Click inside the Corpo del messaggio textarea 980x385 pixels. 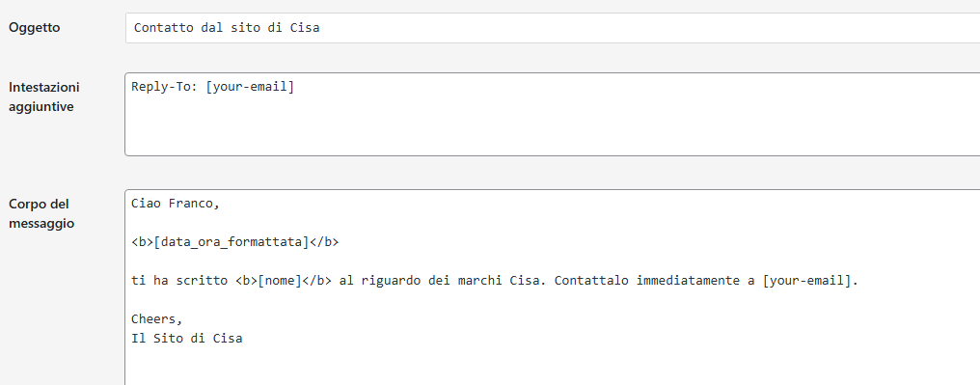tap(553, 288)
